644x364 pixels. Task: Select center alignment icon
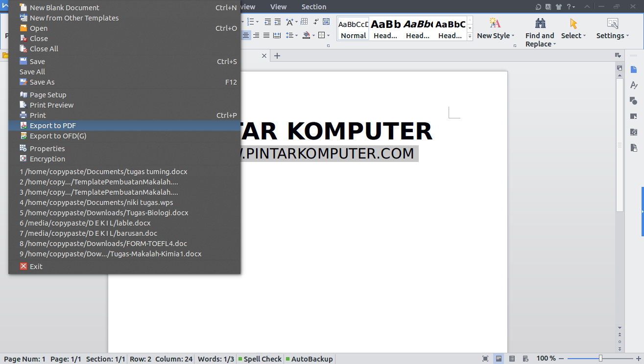(x=246, y=35)
